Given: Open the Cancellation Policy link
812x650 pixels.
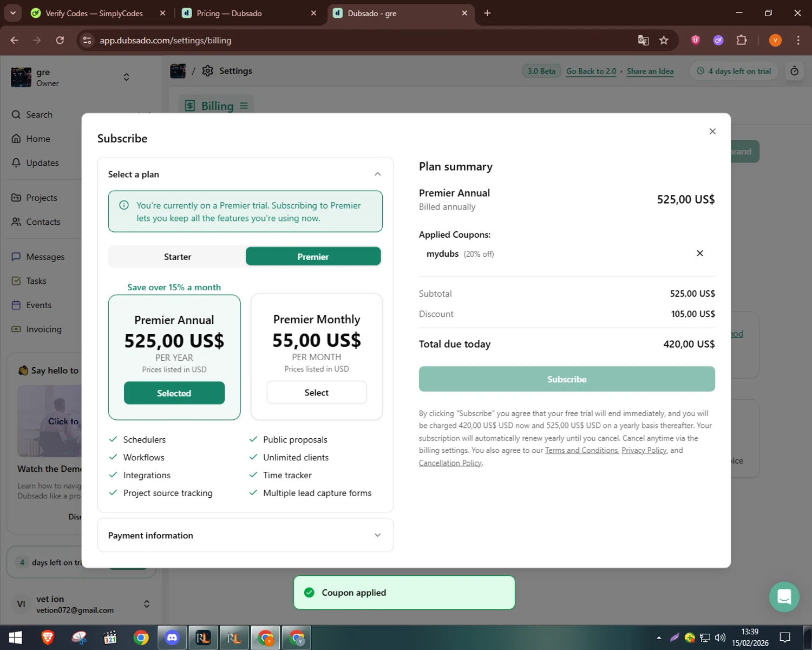Looking at the screenshot, I should point(450,463).
